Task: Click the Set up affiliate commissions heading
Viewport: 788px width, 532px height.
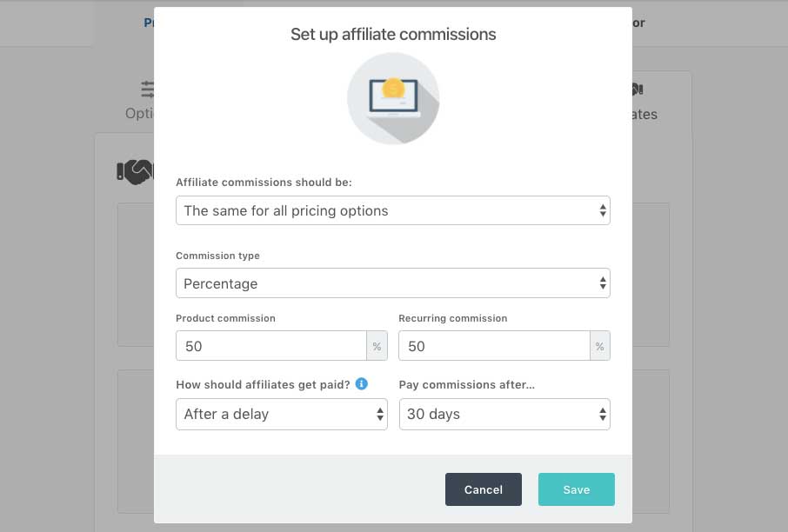Action: (393, 34)
